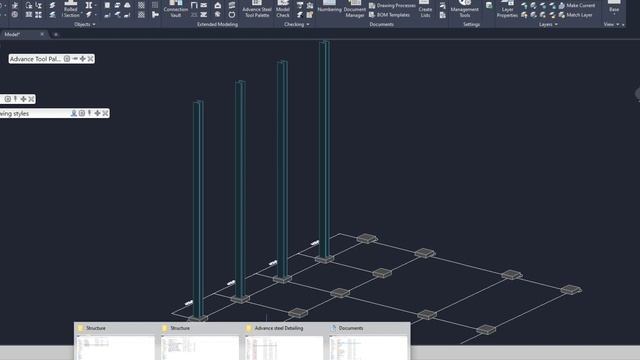Close the Model drawing tab
The height and width of the screenshot is (360, 640).
[42, 35]
